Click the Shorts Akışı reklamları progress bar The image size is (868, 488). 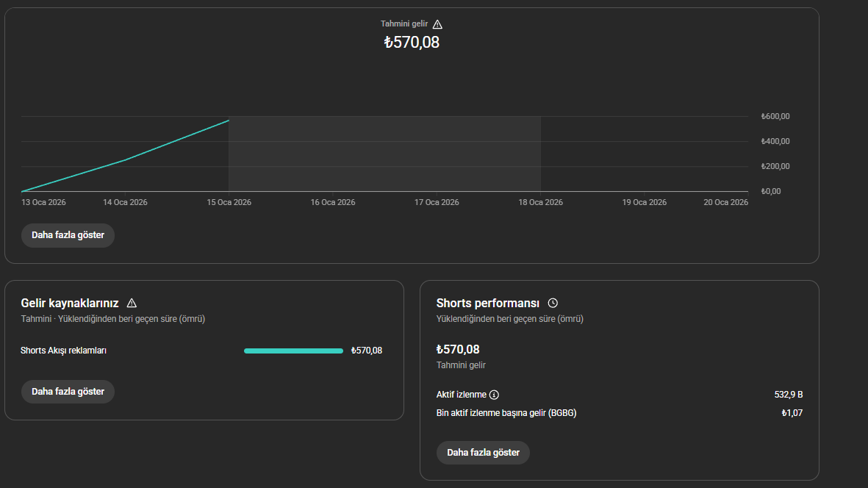click(x=293, y=351)
